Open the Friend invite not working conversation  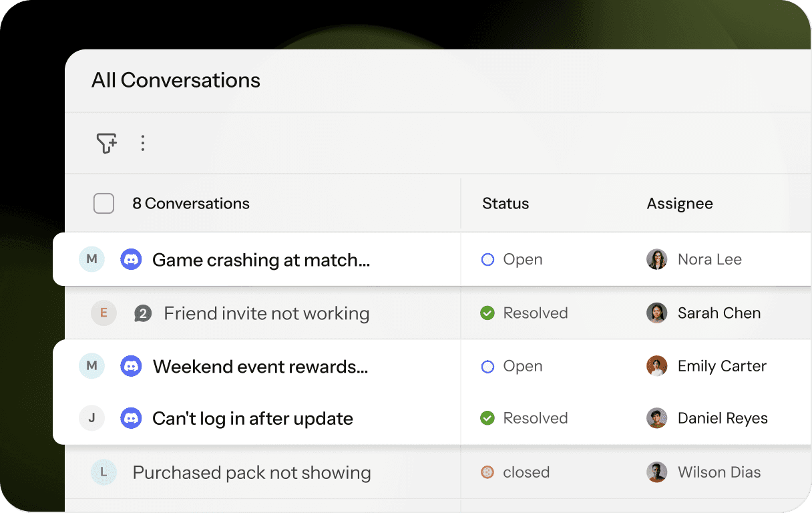pyautogui.click(x=266, y=313)
